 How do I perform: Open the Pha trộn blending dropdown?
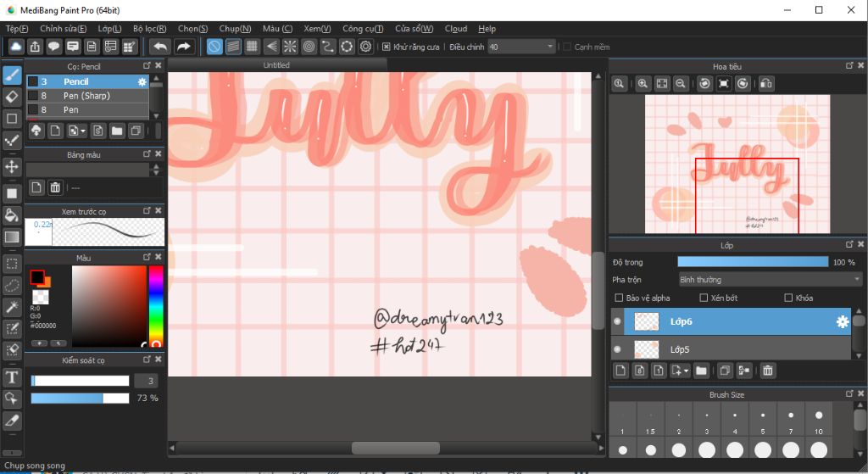click(x=770, y=280)
